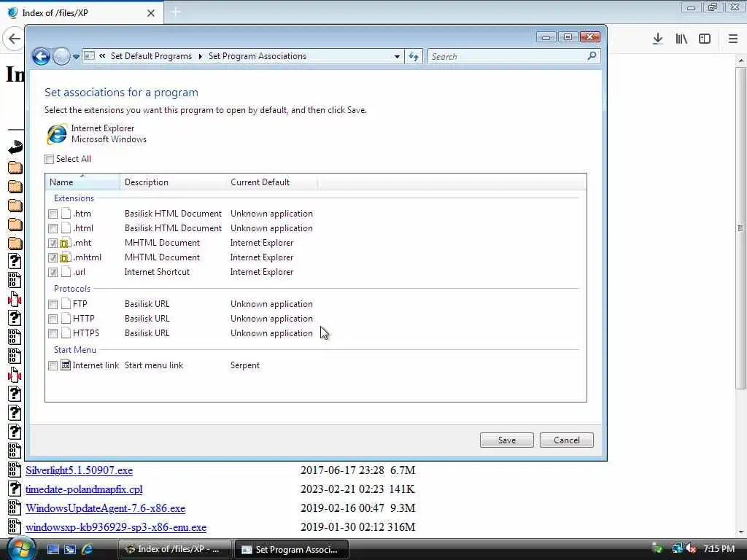Select the Internet Shortcut description
The height and width of the screenshot is (560, 747).
click(x=157, y=272)
